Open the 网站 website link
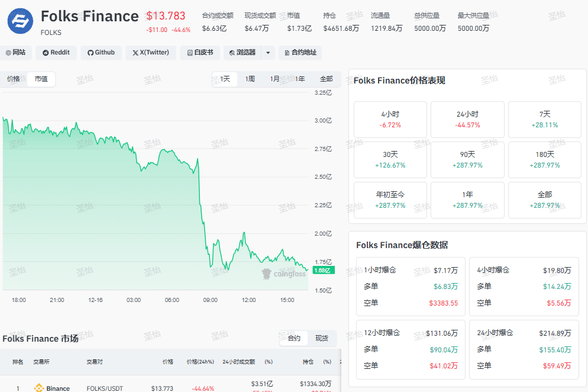 (15, 53)
